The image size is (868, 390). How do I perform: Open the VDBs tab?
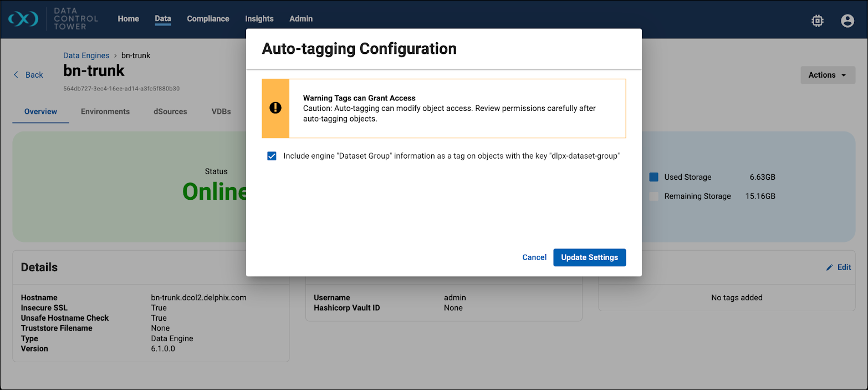221,112
